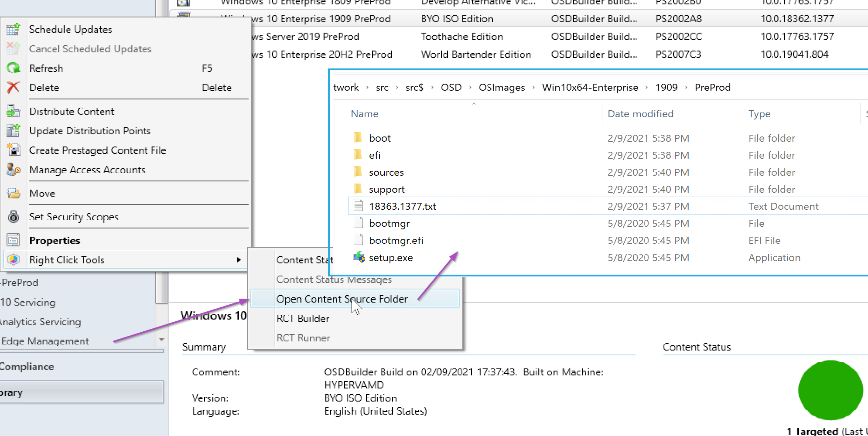Expand chevron after 1909 breadcrumb
Image resolution: width=868 pixels, height=436 pixels.
click(686, 88)
